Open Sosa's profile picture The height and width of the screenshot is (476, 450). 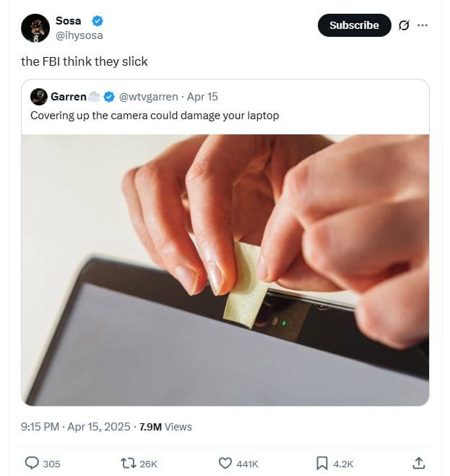[x=35, y=28]
